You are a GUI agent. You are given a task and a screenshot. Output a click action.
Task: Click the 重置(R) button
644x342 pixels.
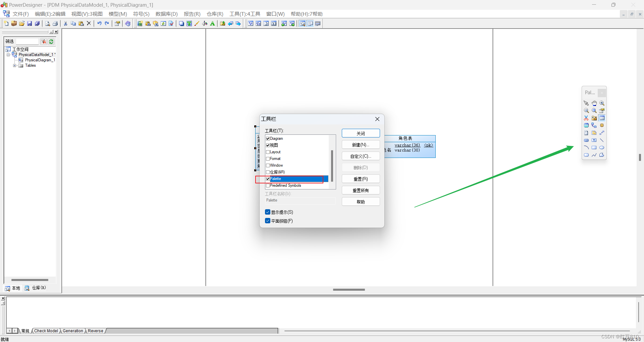coord(361,179)
